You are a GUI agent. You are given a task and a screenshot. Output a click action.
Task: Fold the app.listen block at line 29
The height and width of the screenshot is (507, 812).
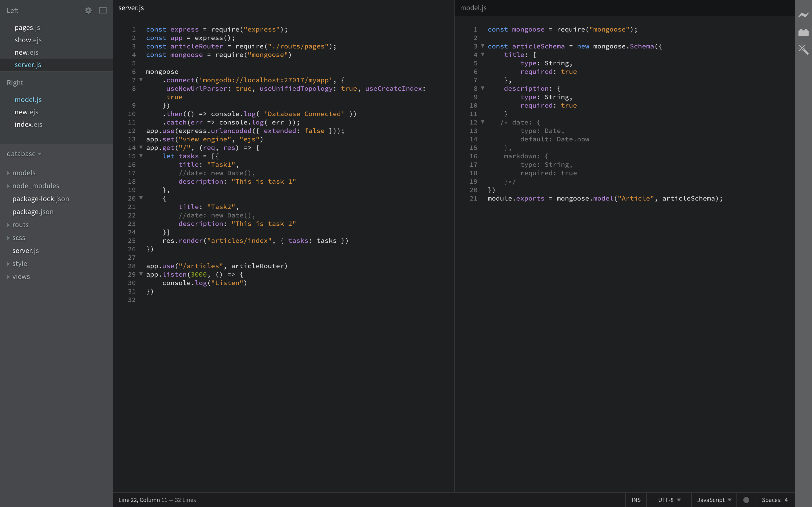coord(141,274)
